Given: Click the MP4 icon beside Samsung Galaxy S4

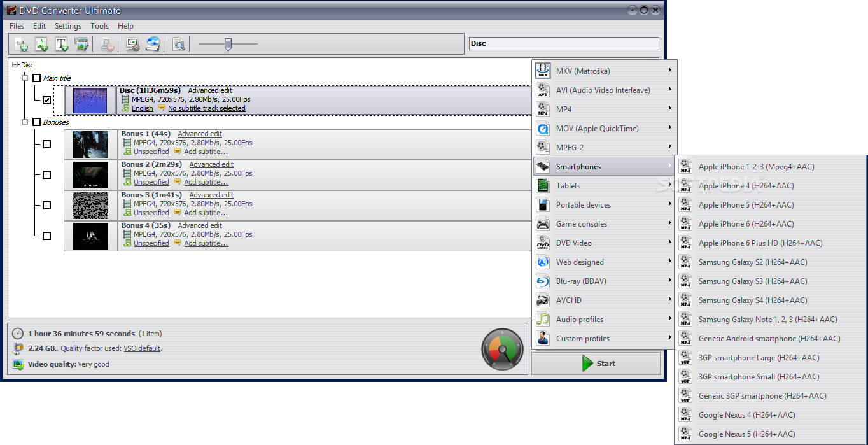Looking at the screenshot, I should (685, 300).
